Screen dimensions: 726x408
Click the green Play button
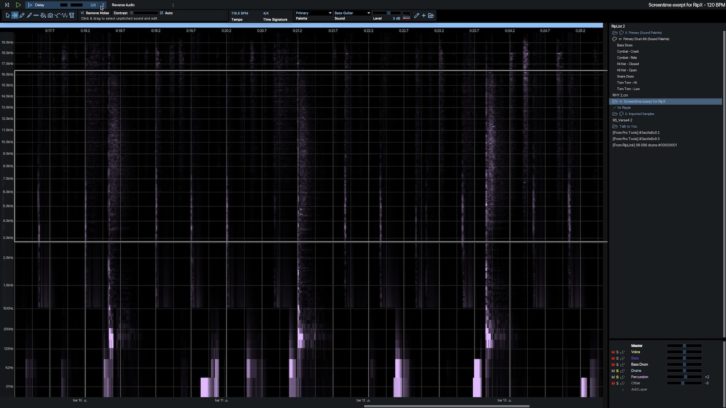click(18, 5)
